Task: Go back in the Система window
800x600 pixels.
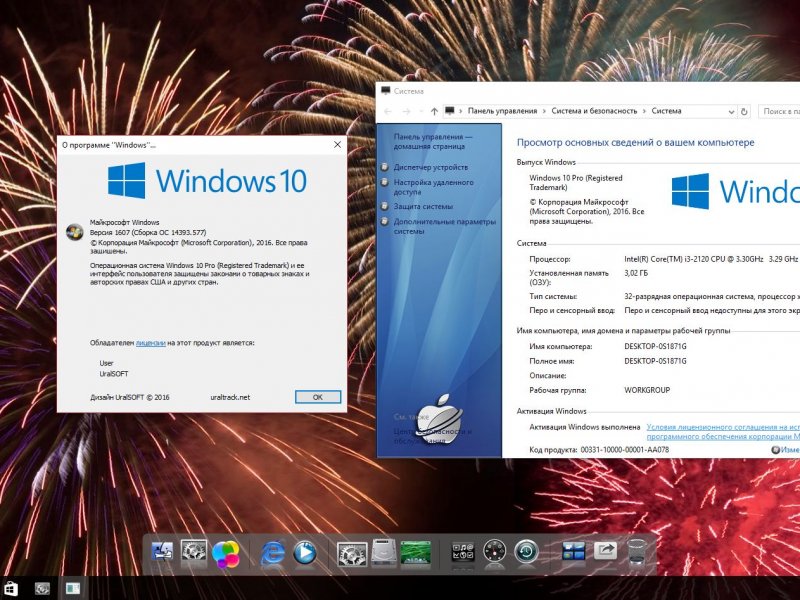Action: (388, 111)
